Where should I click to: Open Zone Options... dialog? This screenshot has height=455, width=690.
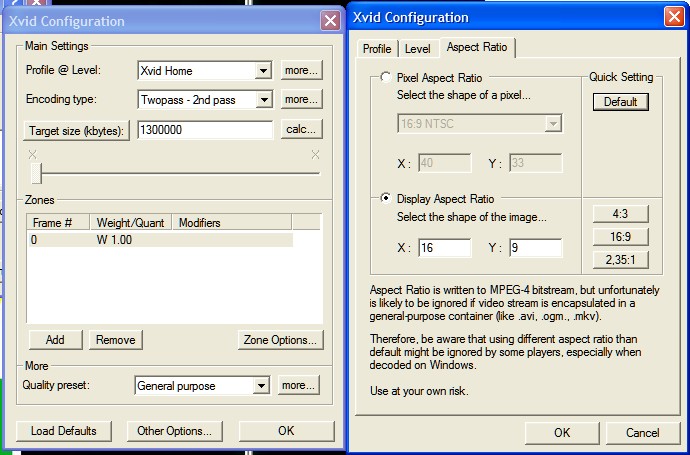tap(280, 340)
